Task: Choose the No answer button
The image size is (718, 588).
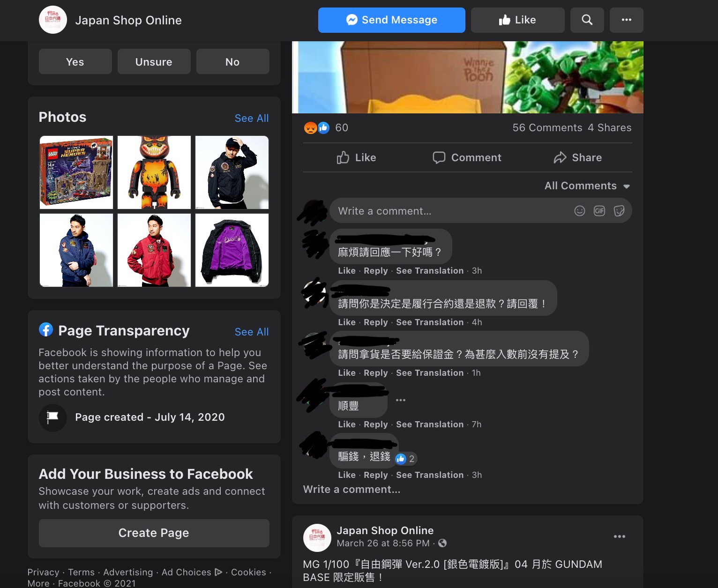Action: tap(232, 61)
